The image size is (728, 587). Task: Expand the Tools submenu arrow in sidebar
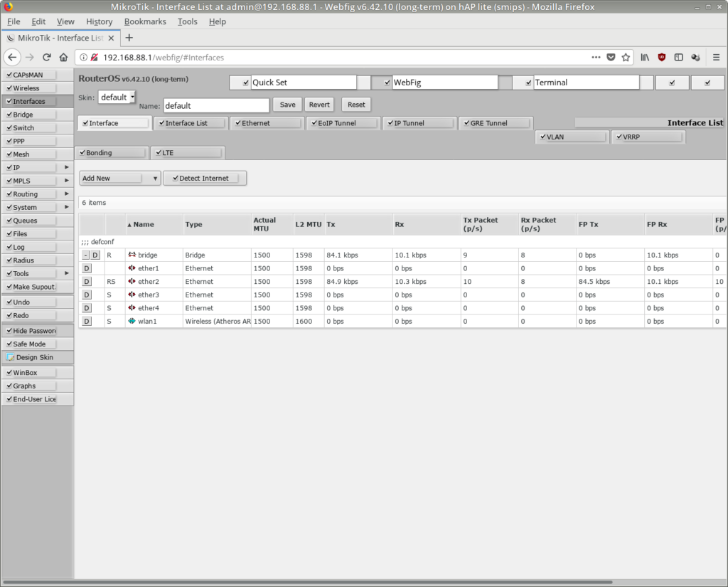67,273
